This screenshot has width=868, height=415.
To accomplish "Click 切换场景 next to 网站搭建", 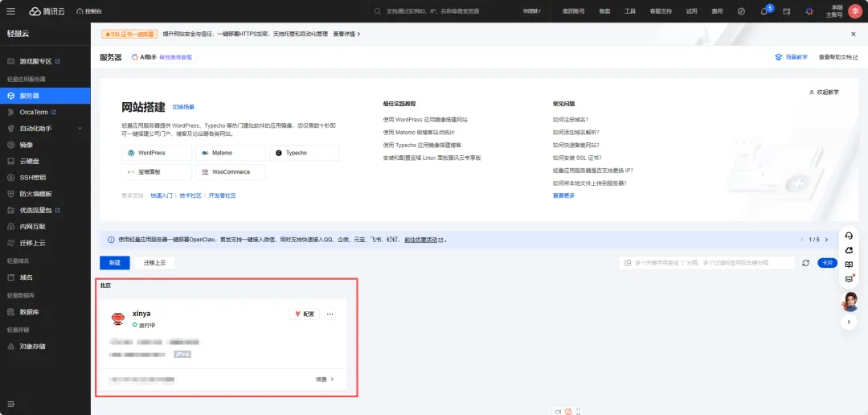I will 183,107.
